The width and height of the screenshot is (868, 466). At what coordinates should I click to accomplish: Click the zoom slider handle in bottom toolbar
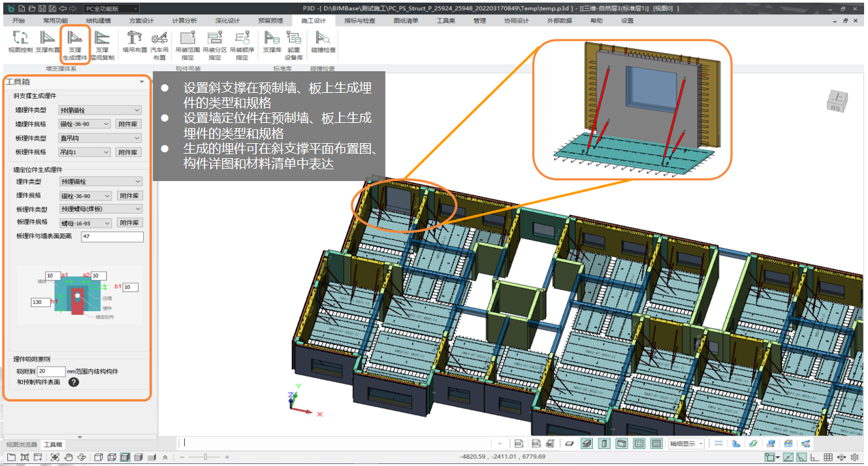click(x=206, y=458)
